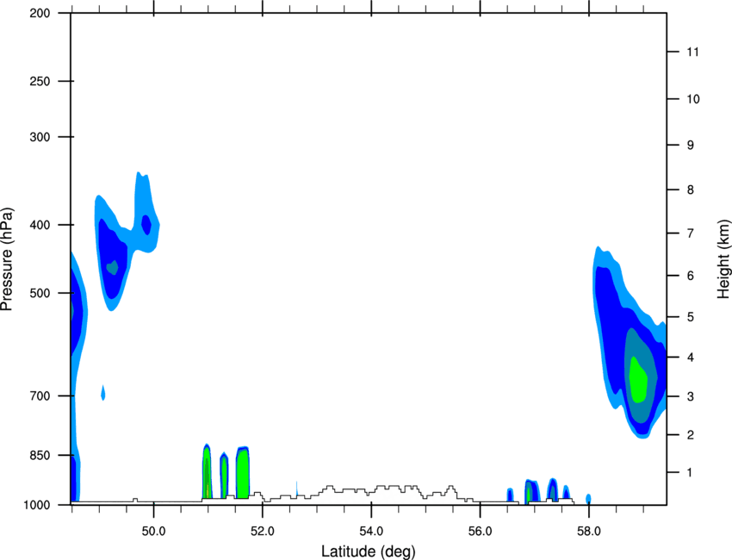Click the 850 pressure tick label
732x560 pixels.
(40, 456)
